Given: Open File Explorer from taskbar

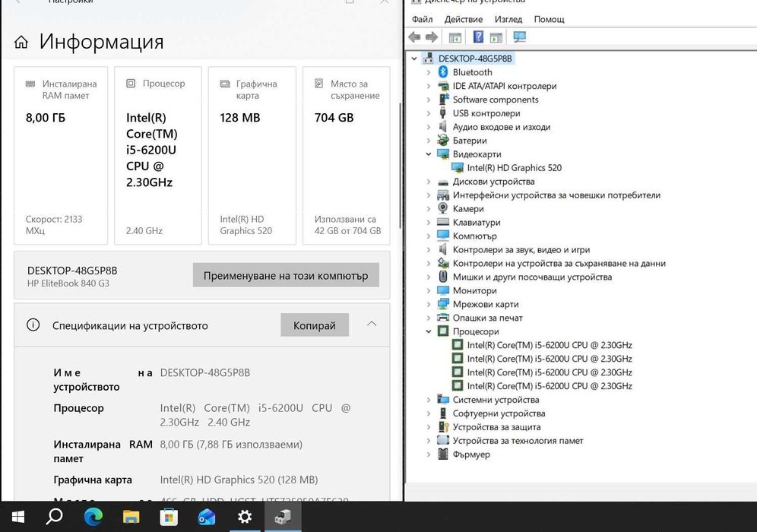Looking at the screenshot, I should coord(131,517).
